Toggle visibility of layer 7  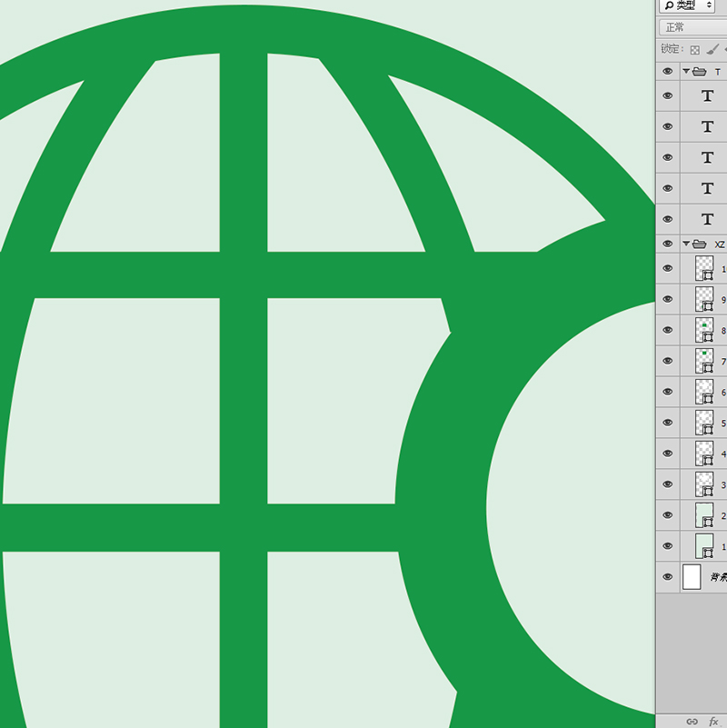click(x=668, y=361)
